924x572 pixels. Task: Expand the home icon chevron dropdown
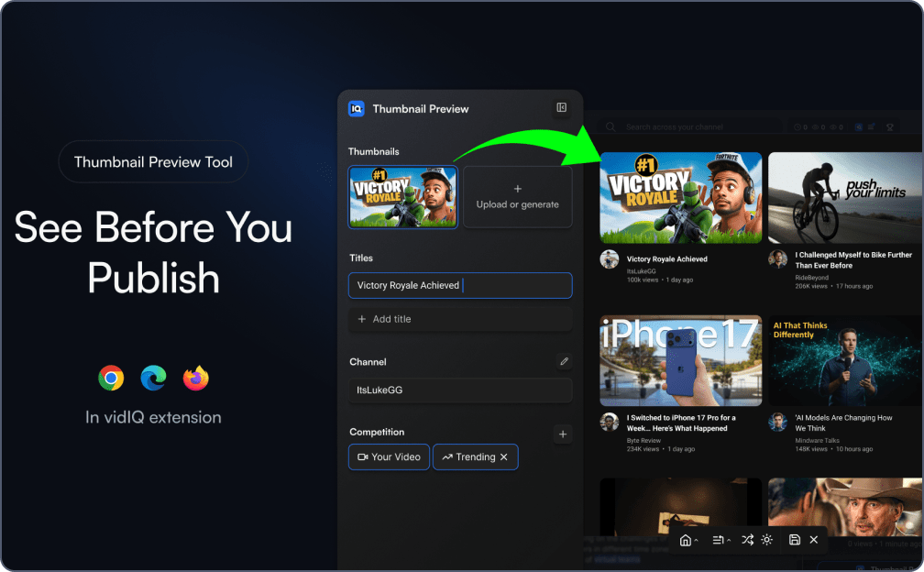tap(697, 540)
